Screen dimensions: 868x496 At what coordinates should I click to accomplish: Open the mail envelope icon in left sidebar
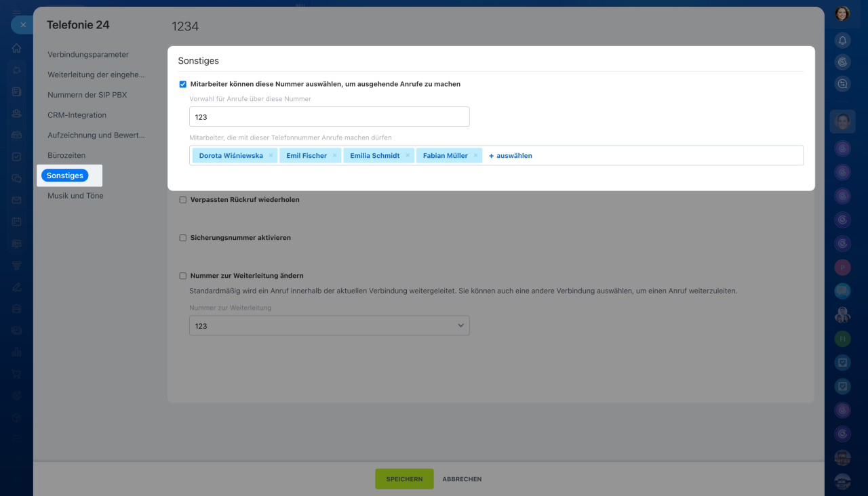16,200
